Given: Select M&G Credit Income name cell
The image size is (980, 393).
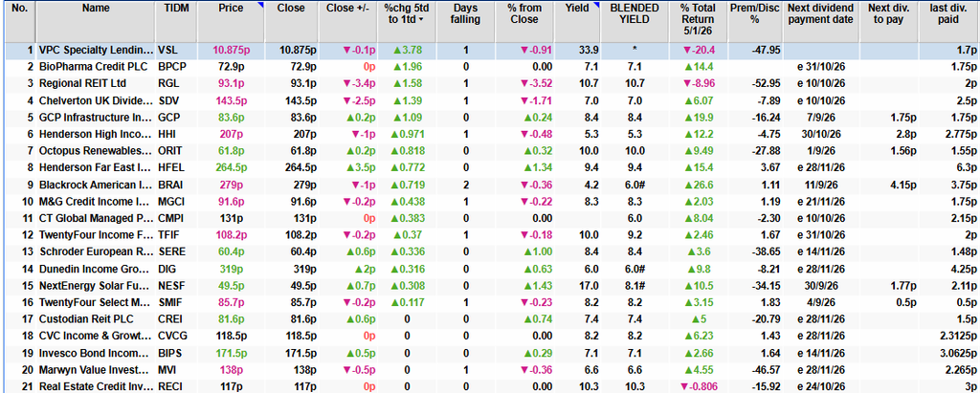Looking at the screenshot, I should point(96,201).
